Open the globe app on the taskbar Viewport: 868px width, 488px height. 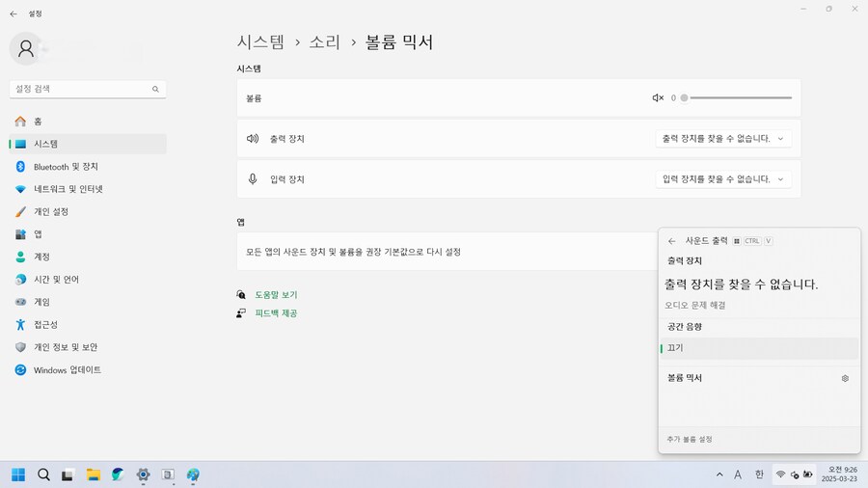pos(193,474)
